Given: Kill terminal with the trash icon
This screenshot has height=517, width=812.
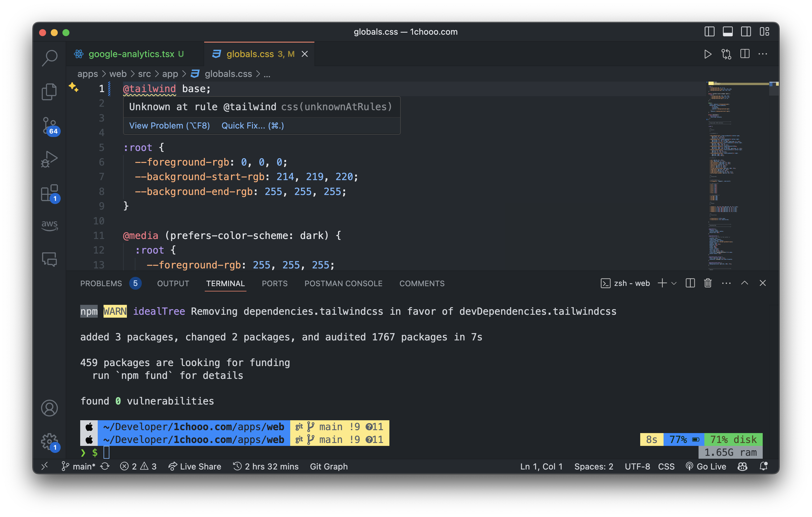Looking at the screenshot, I should coord(708,283).
